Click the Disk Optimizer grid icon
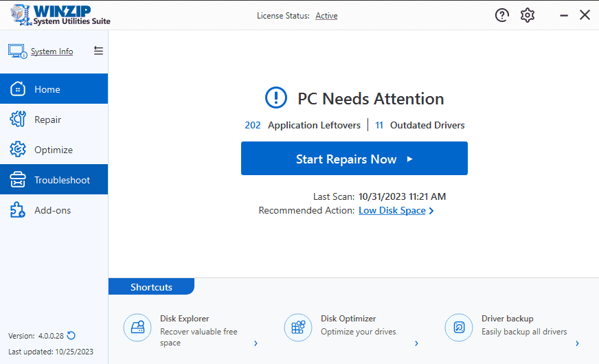 tap(298, 328)
